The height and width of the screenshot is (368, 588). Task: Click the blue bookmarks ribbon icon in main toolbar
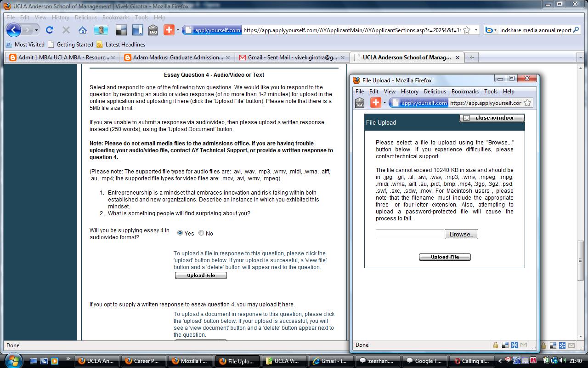tap(137, 30)
